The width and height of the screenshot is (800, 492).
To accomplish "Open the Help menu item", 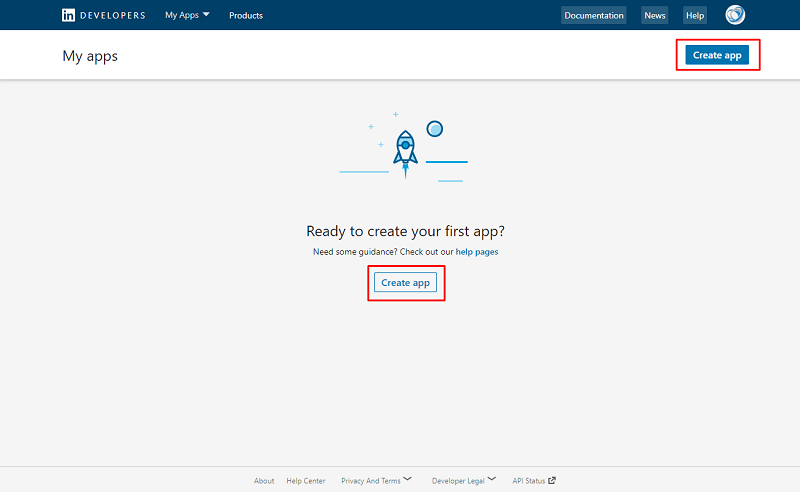I will pyautogui.click(x=695, y=15).
